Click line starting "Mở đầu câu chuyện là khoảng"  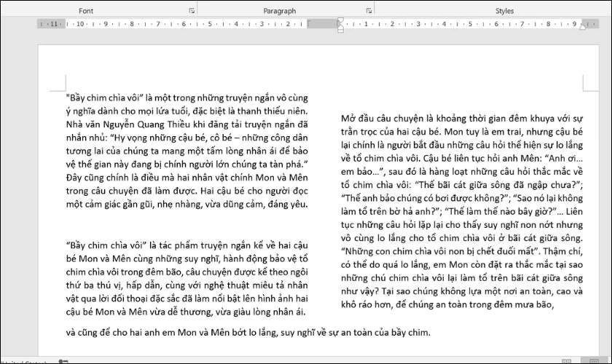pyautogui.click(x=462, y=118)
